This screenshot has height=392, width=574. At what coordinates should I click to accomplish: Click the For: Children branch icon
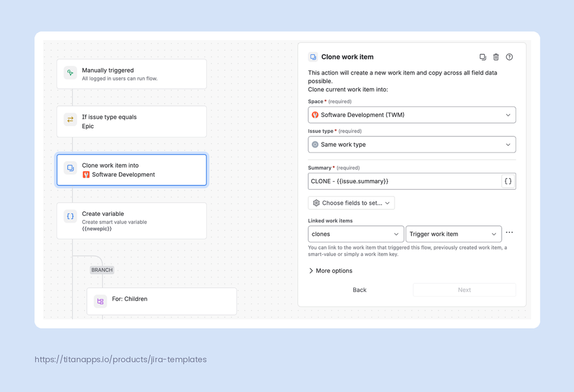[100, 301]
